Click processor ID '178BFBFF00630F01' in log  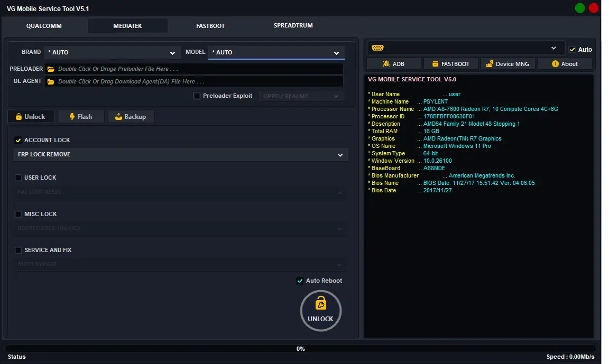pos(449,116)
